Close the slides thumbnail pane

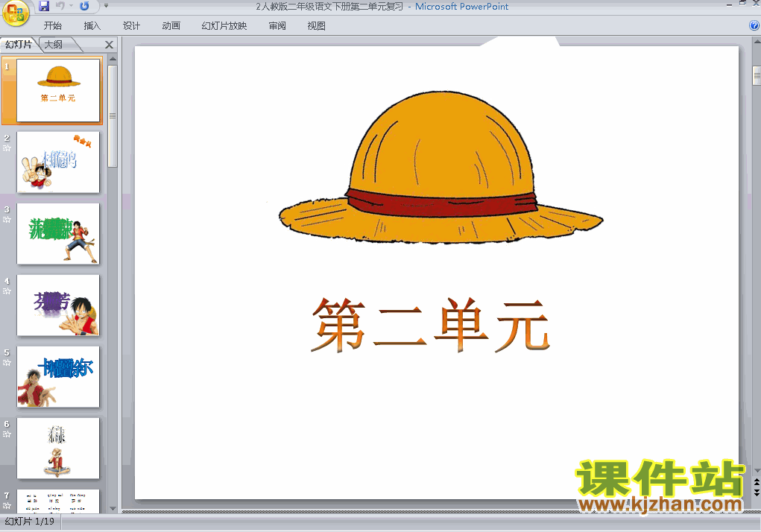pos(110,45)
